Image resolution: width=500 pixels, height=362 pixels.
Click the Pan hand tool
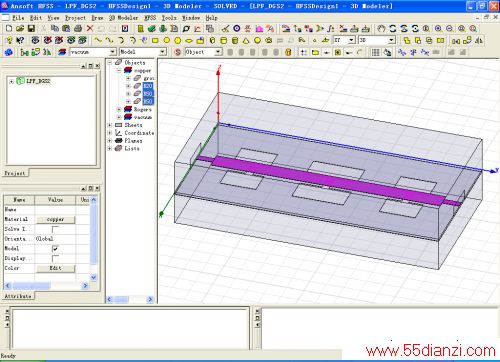pyautogui.click(x=381, y=29)
